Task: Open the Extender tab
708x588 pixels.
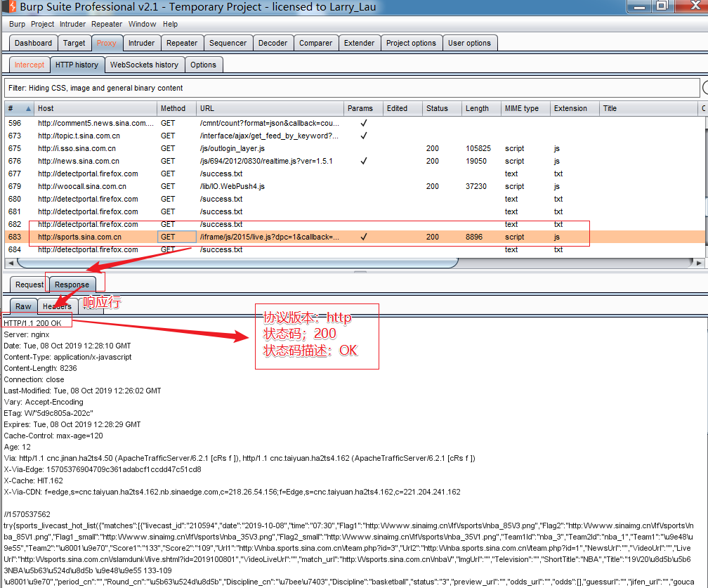Action: pyautogui.click(x=360, y=43)
